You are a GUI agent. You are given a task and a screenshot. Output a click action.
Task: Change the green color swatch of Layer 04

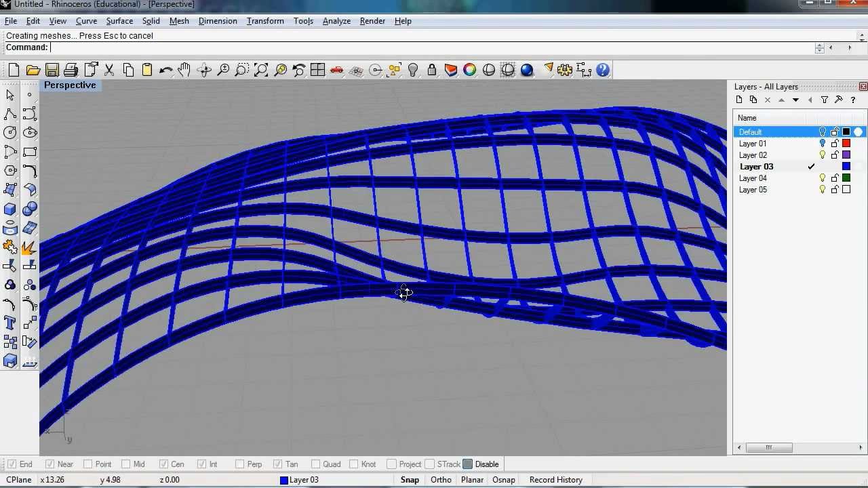click(x=846, y=178)
